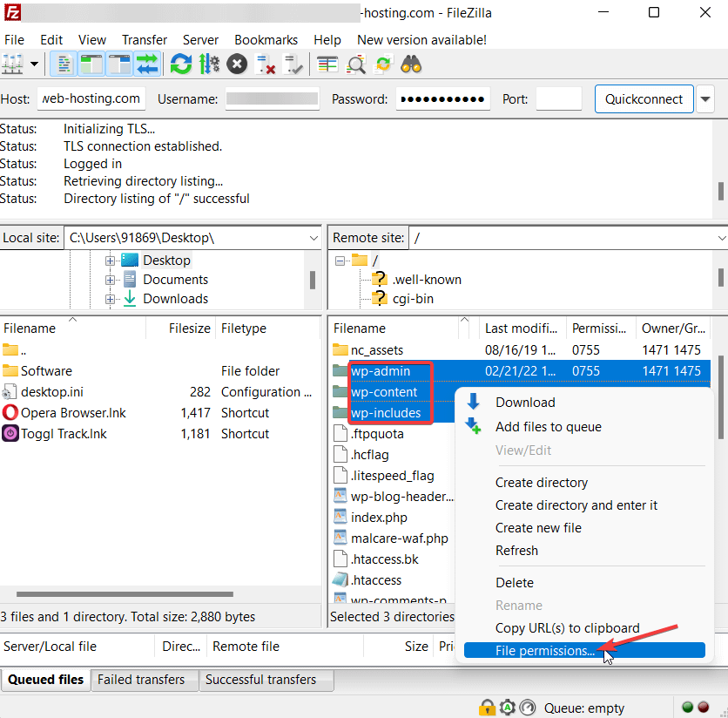This screenshot has height=718, width=728.
Task: Switch to the Failed transfers tab
Action: coord(141,680)
